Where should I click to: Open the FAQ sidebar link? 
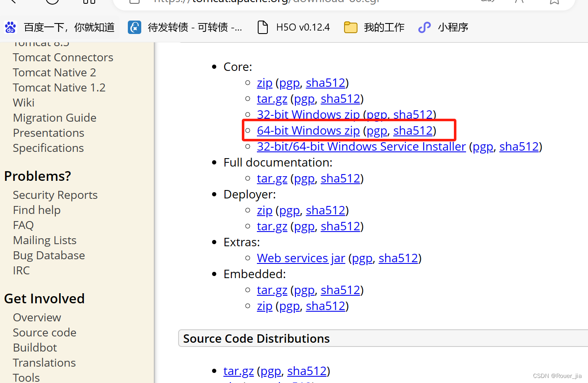tap(23, 225)
